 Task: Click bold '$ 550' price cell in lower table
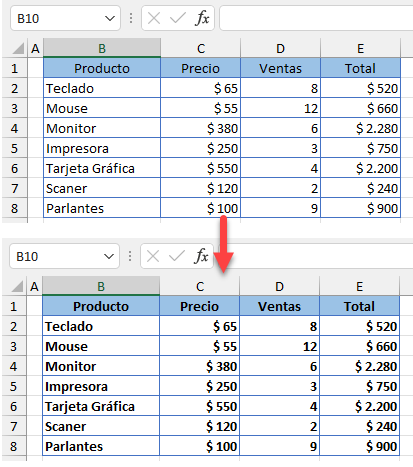tap(200, 406)
